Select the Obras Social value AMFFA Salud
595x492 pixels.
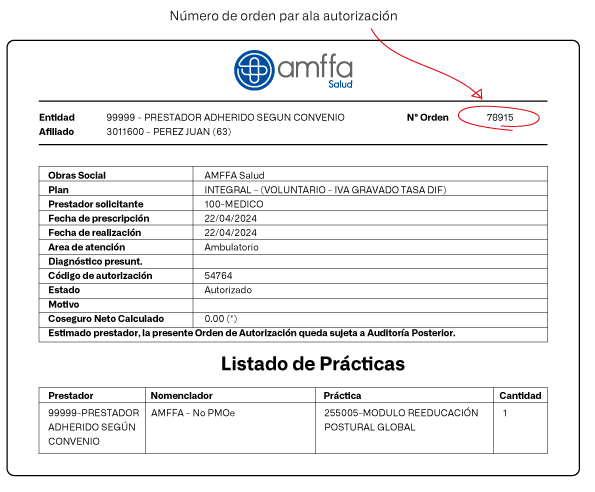tap(234, 175)
